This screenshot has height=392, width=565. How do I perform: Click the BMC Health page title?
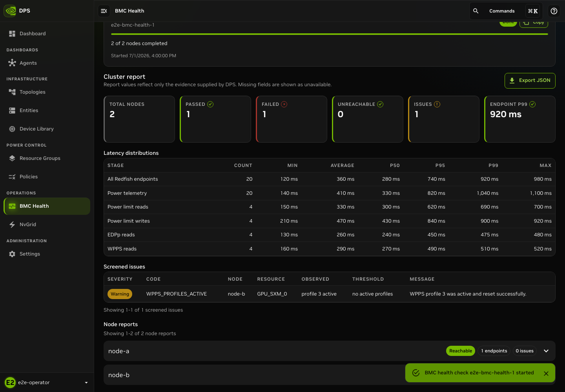[129, 11]
